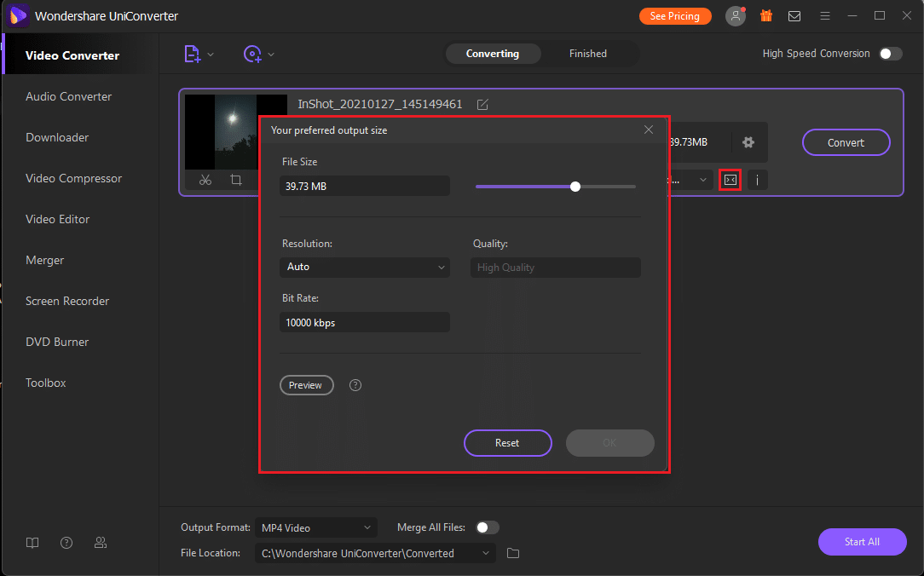Open the Output Format MP4 Video dropdown

point(316,527)
